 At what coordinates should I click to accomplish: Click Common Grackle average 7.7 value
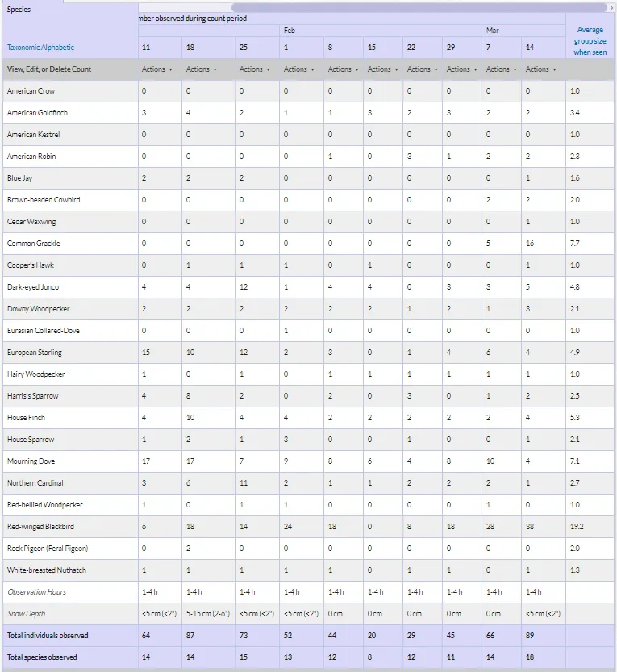coord(574,244)
